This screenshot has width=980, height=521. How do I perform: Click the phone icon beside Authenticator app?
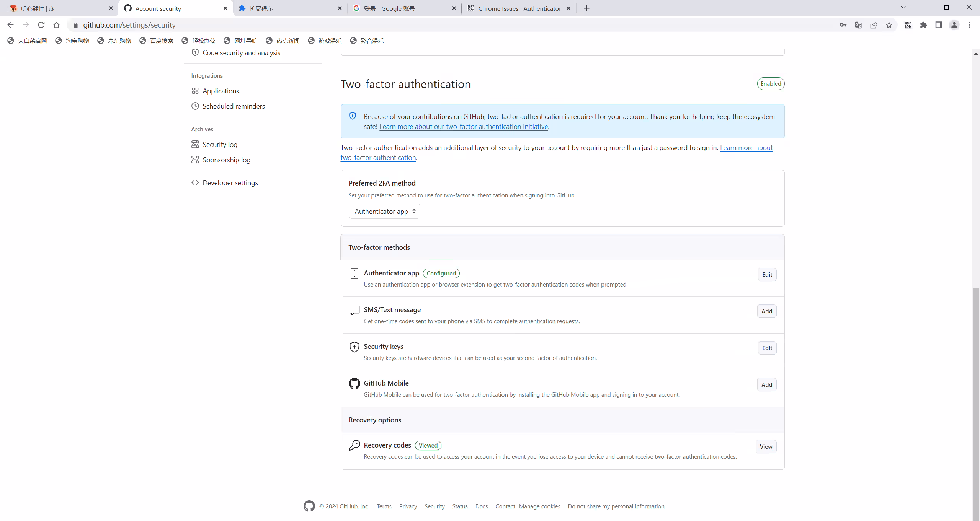click(x=354, y=273)
